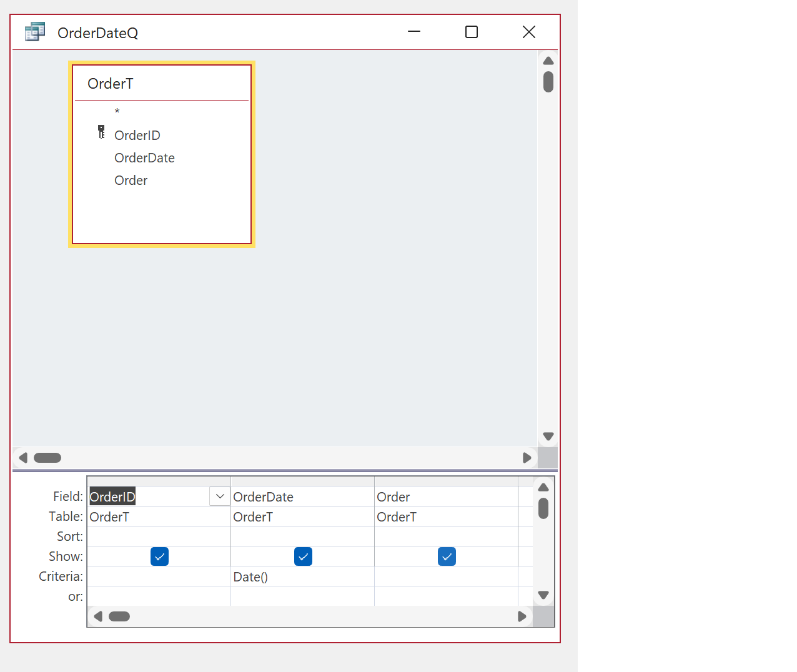This screenshot has width=797, height=672.
Task: Click the up arrow of the design pane scrollbar
Action: [x=548, y=59]
